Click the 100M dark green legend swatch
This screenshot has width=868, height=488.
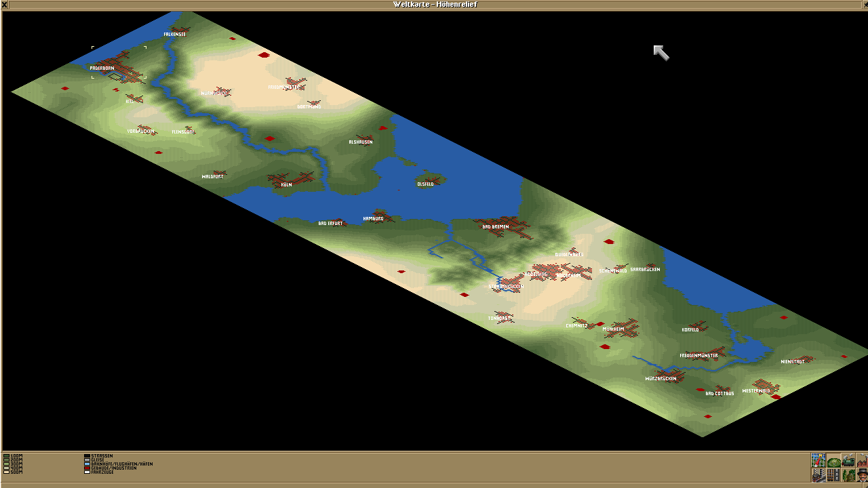click(x=7, y=456)
